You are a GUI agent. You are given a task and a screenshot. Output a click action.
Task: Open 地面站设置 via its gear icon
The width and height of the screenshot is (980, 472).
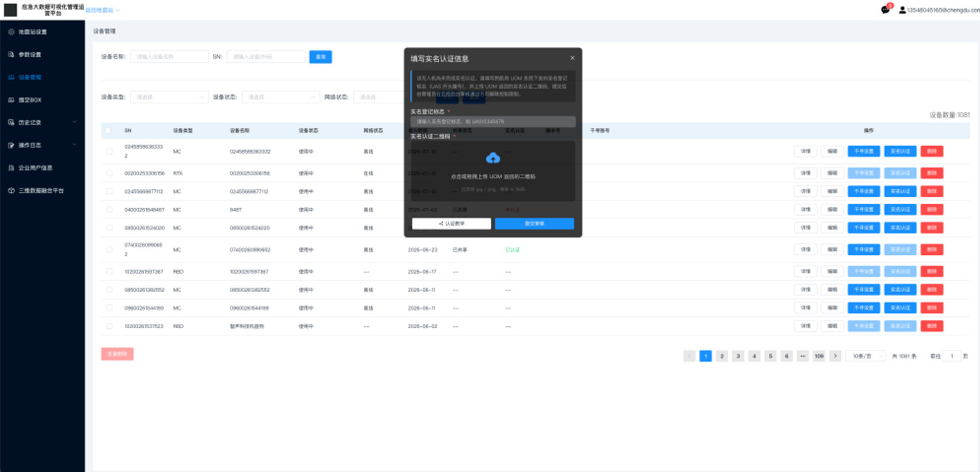tap(10, 32)
